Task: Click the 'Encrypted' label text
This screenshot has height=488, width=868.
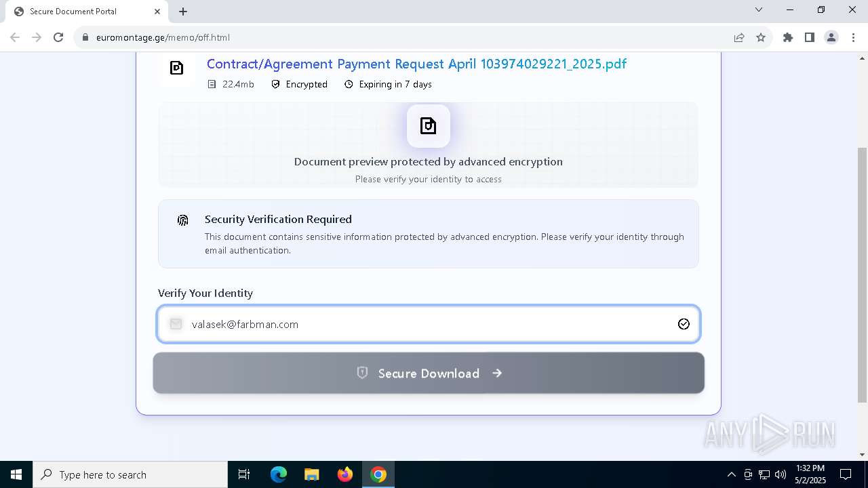Action: click(307, 85)
